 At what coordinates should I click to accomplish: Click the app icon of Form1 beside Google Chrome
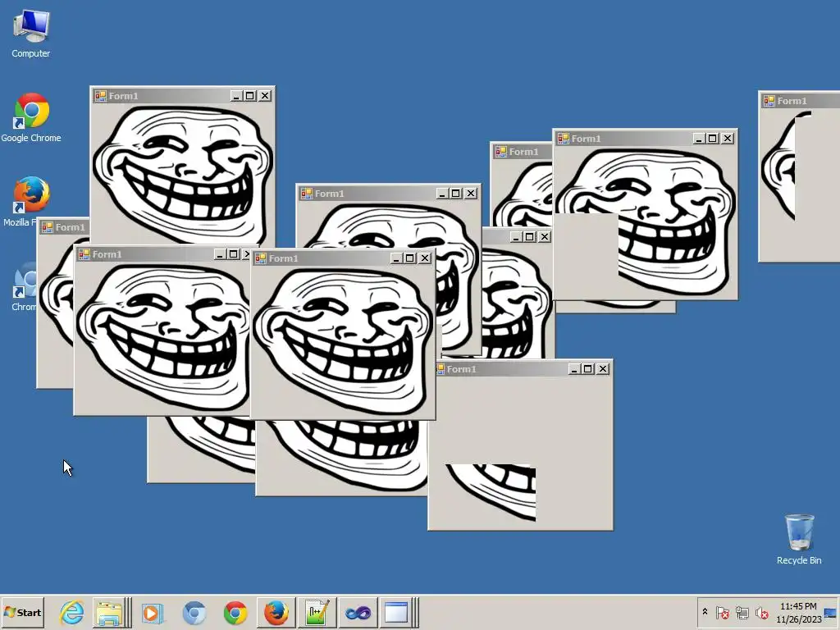pyautogui.click(x=100, y=96)
